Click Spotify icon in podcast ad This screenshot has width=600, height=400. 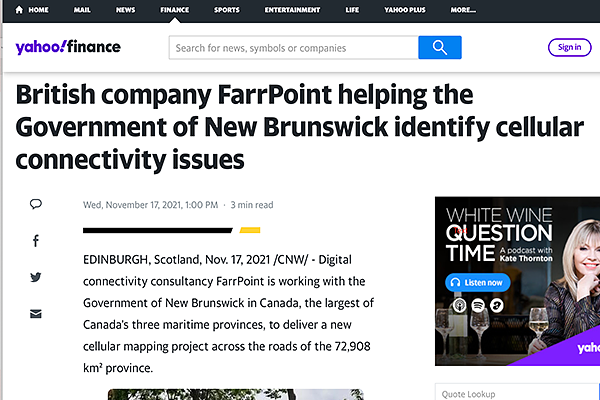[x=478, y=305]
